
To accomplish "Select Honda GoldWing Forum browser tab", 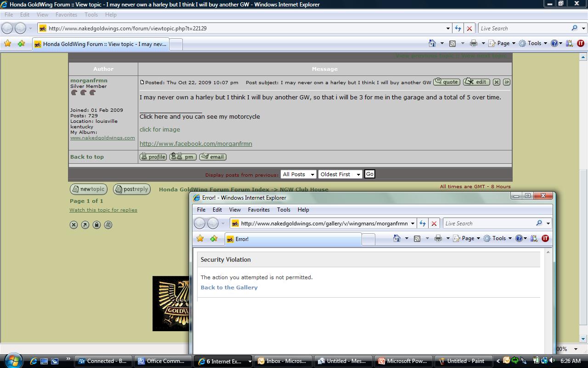I will 100,44.
